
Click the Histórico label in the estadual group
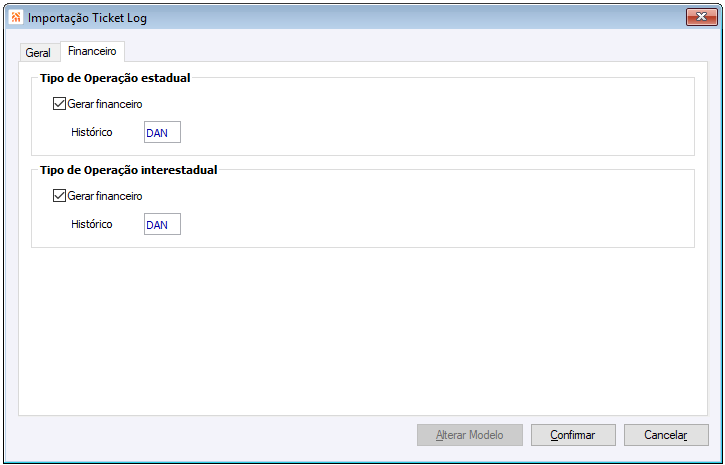click(91, 132)
